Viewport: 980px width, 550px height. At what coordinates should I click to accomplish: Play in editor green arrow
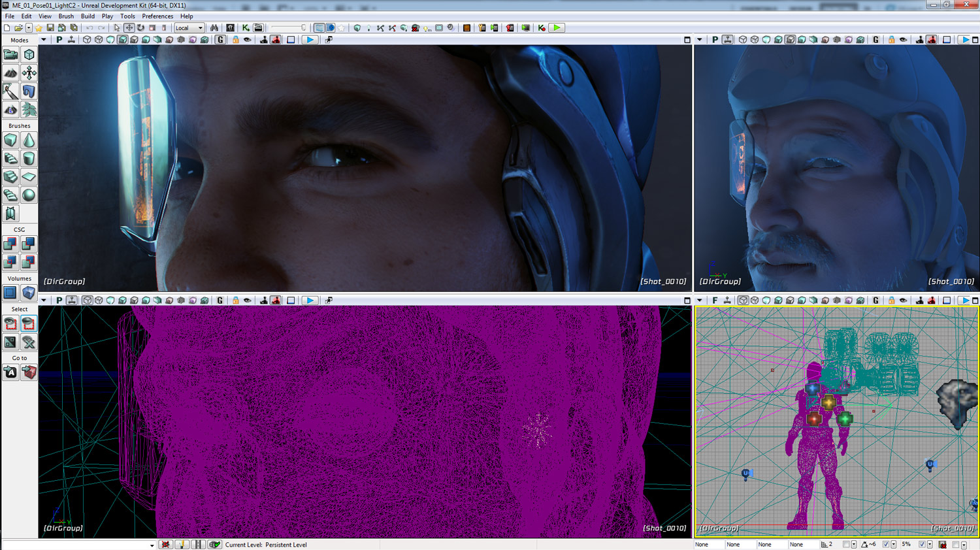coord(557,28)
